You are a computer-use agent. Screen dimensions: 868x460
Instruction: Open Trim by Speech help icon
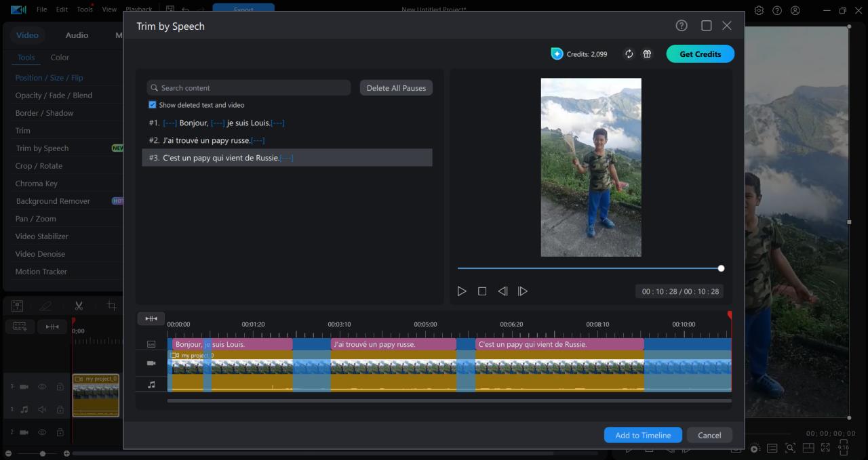tap(682, 26)
